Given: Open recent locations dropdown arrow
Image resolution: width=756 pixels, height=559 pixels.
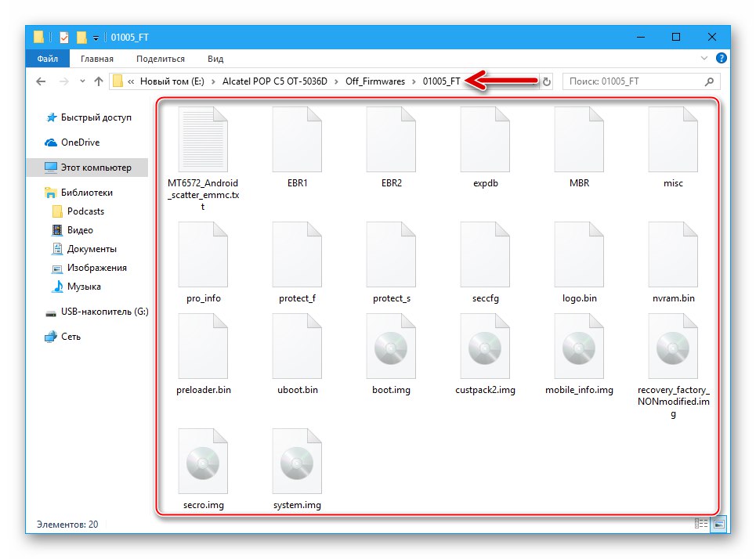Looking at the screenshot, I should (82, 81).
